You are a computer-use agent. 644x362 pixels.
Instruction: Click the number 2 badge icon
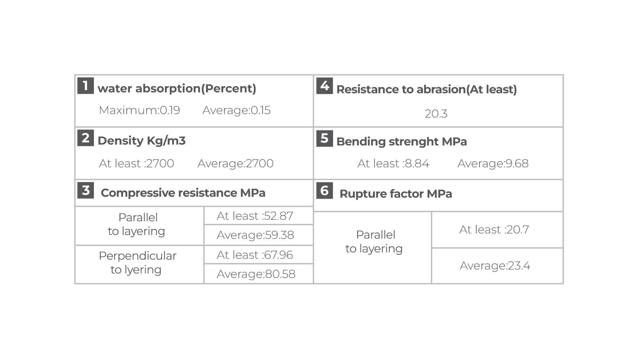point(86,138)
